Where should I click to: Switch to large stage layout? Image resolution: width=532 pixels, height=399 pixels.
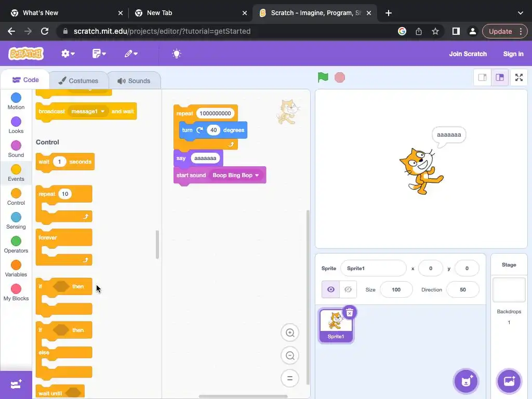[x=500, y=77]
